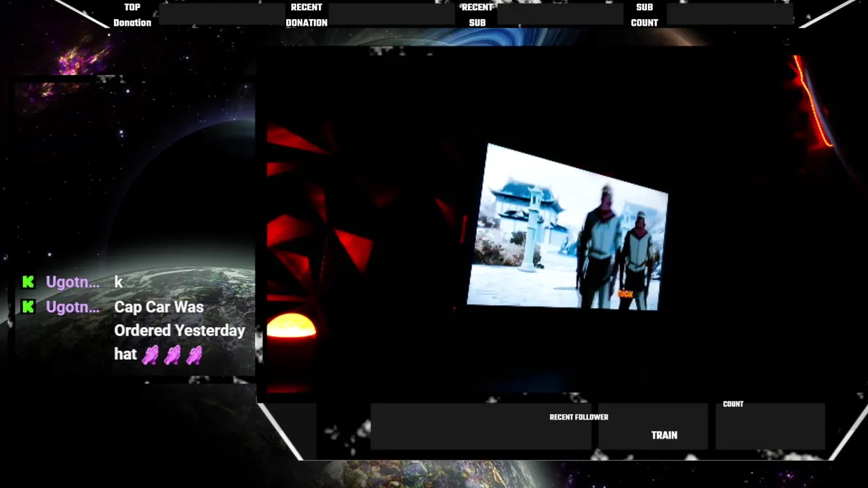Click the orange Nick logo on the video

click(625, 294)
